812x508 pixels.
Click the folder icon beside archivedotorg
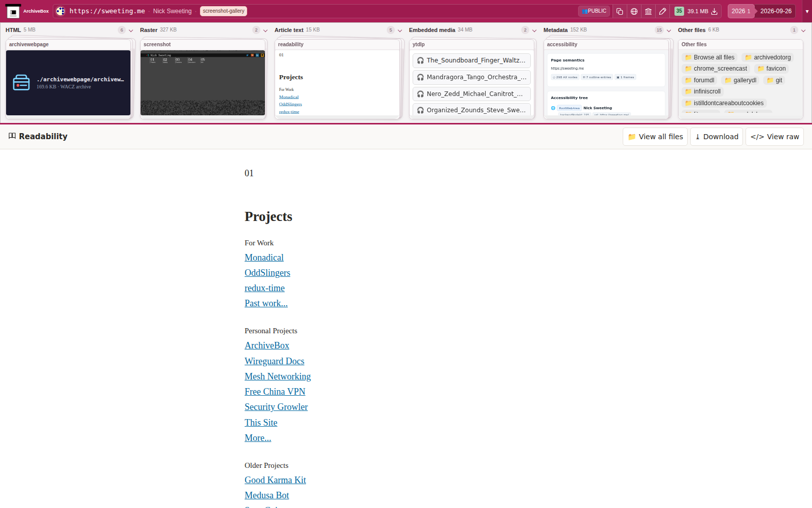tap(748, 57)
